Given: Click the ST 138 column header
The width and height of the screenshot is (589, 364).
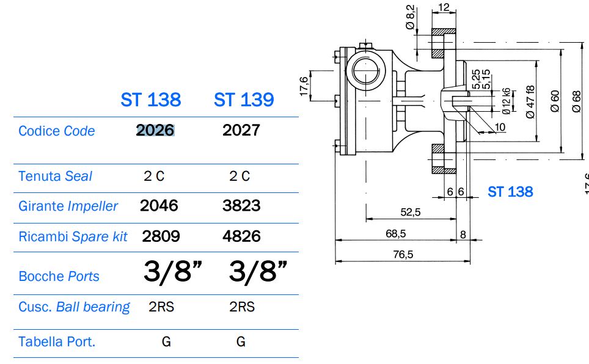Looking at the screenshot, I should pyautogui.click(x=151, y=100).
